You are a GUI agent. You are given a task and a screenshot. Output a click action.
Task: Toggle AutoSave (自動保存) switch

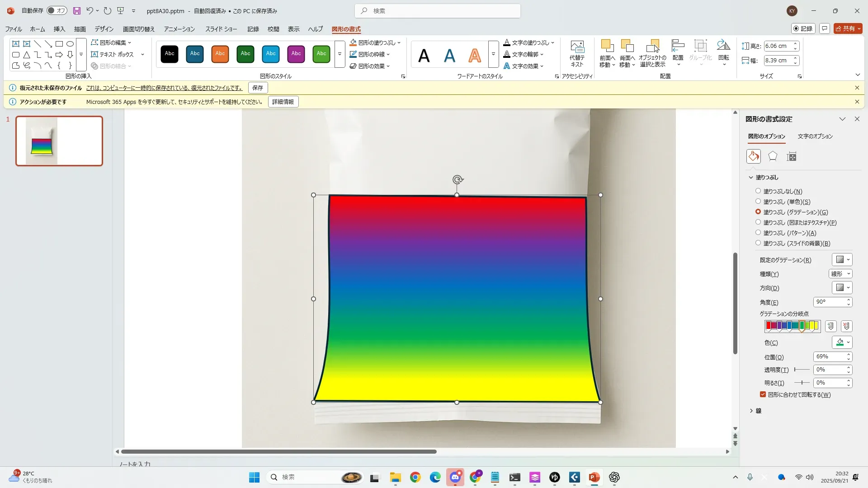(x=57, y=10)
